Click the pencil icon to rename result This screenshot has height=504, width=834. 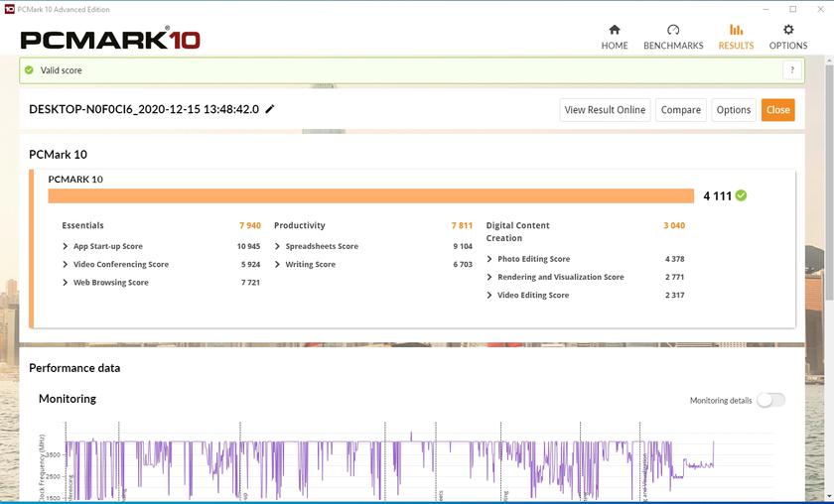[270, 109]
